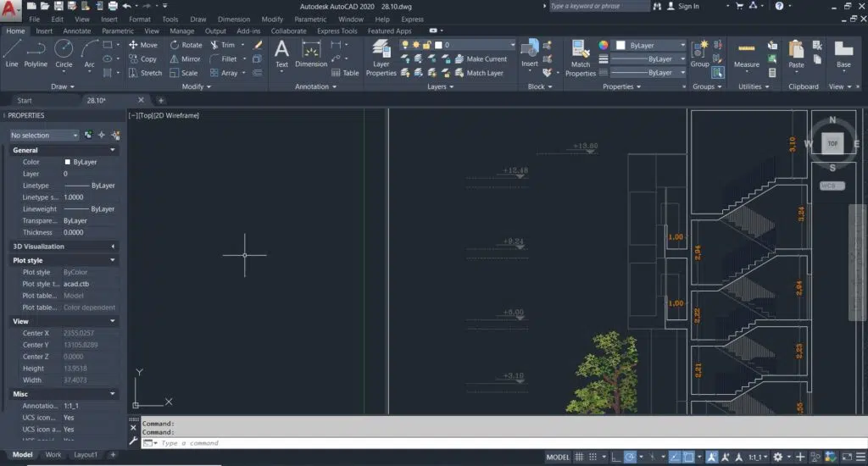This screenshot has width=868, height=466.
Task: Open the object color ByLayer swatch dropdown
Action: 648,45
